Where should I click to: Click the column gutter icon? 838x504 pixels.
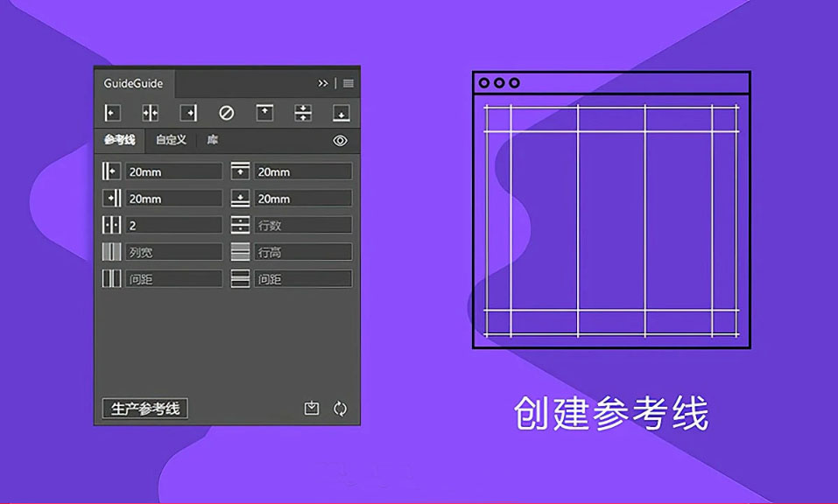pyautogui.click(x=111, y=278)
